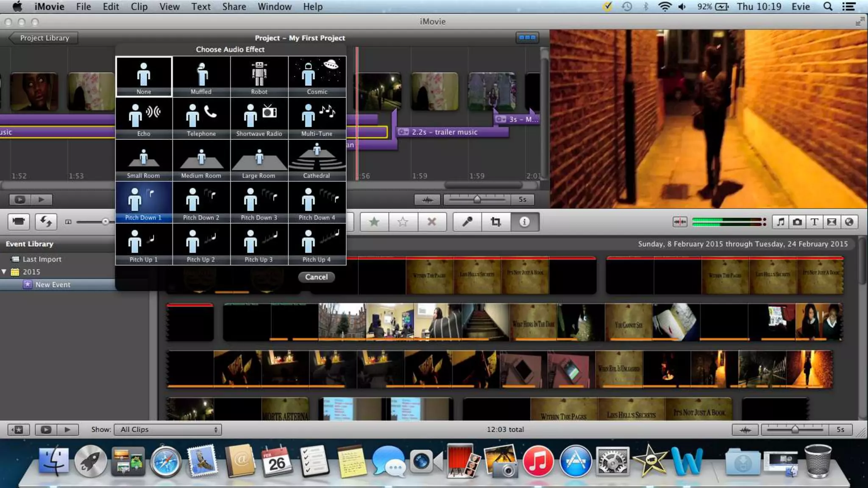Image resolution: width=868 pixels, height=488 pixels.
Task: Cancel the audio effect chooser
Action: (x=316, y=277)
